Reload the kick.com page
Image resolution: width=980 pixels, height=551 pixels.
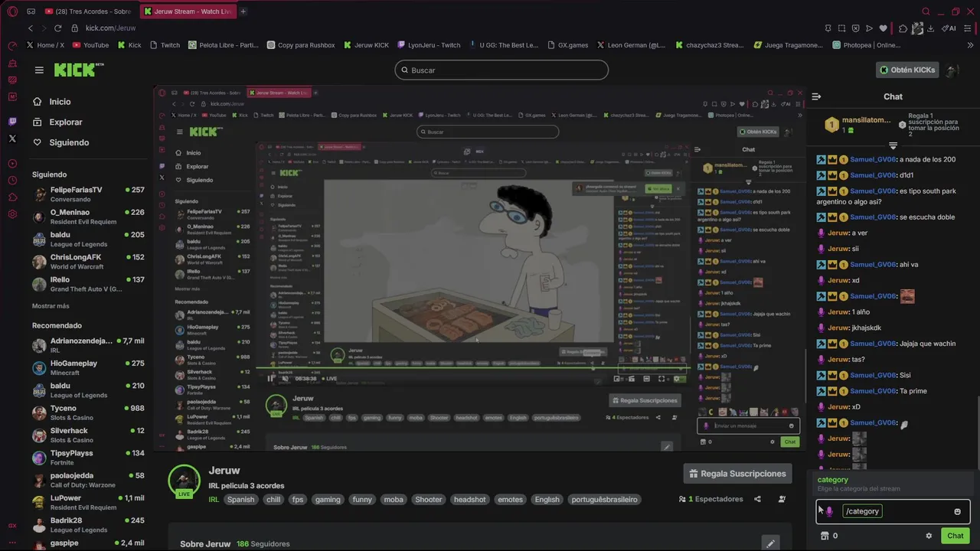[x=57, y=28]
